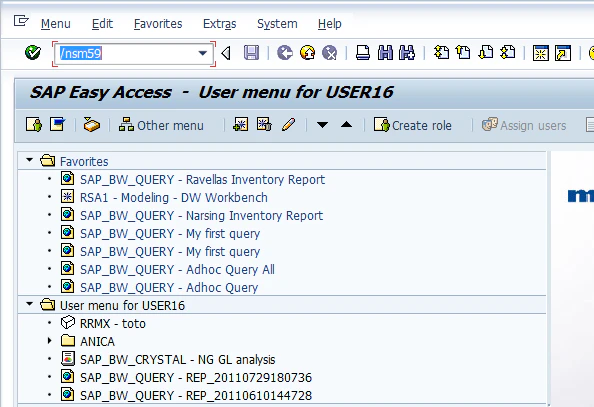
Task: Open the System menu
Action: click(x=277, y=24)
